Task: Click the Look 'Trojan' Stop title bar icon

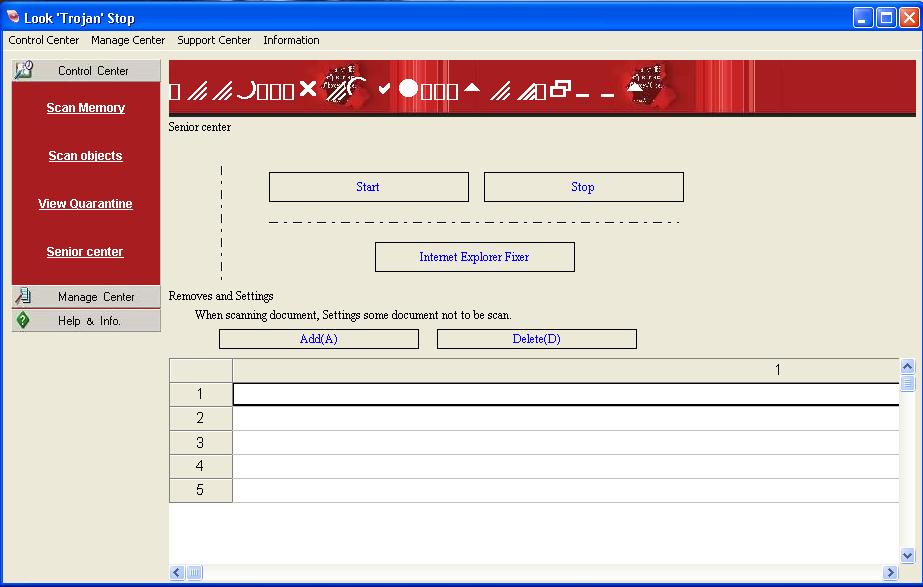Action: pos(12,17)
